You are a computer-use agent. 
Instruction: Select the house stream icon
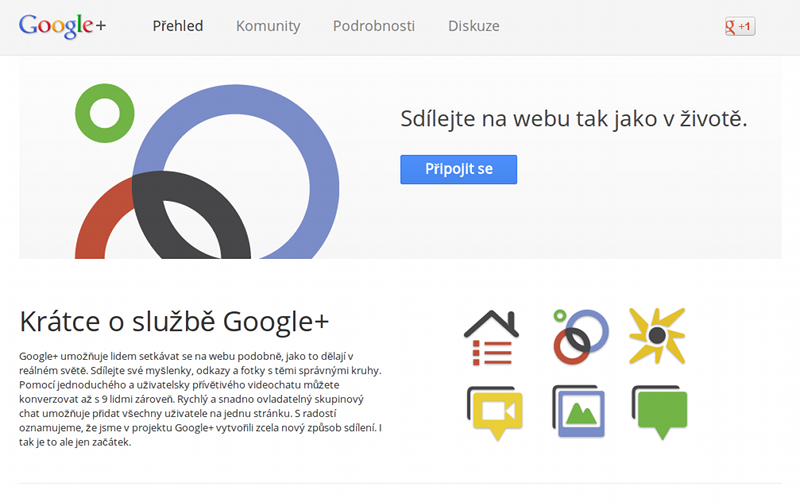[491, 338]
